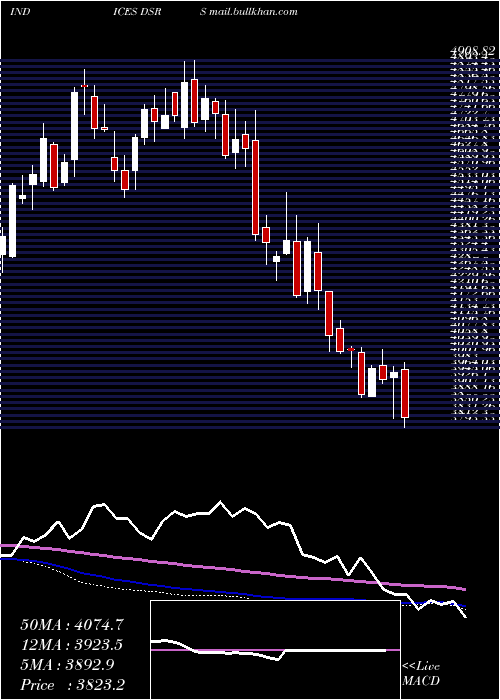Click the mail.bullkhan.com header text

[254, 11]
